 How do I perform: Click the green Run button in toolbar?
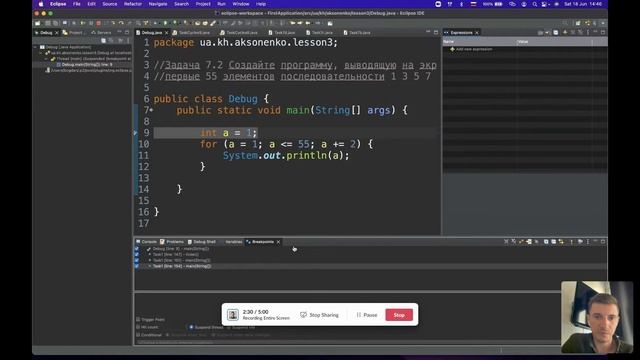[165, 23]
